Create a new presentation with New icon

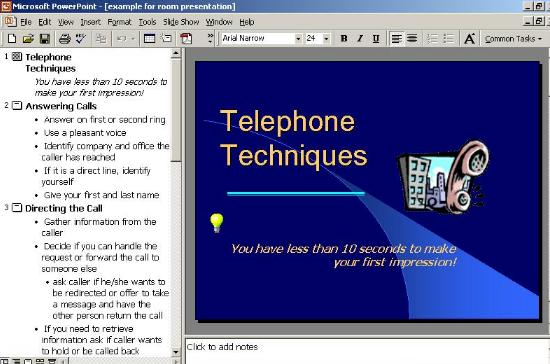(x=12, y=39)
